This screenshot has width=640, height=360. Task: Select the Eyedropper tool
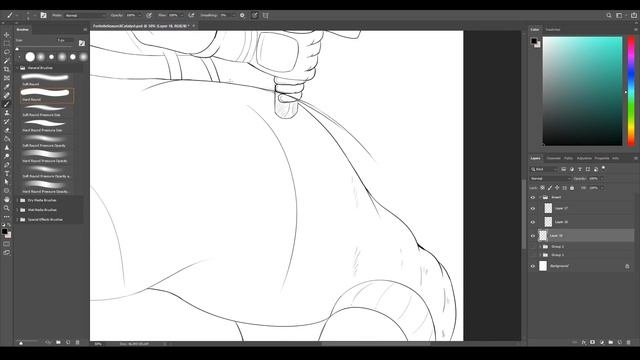[7, 87]
